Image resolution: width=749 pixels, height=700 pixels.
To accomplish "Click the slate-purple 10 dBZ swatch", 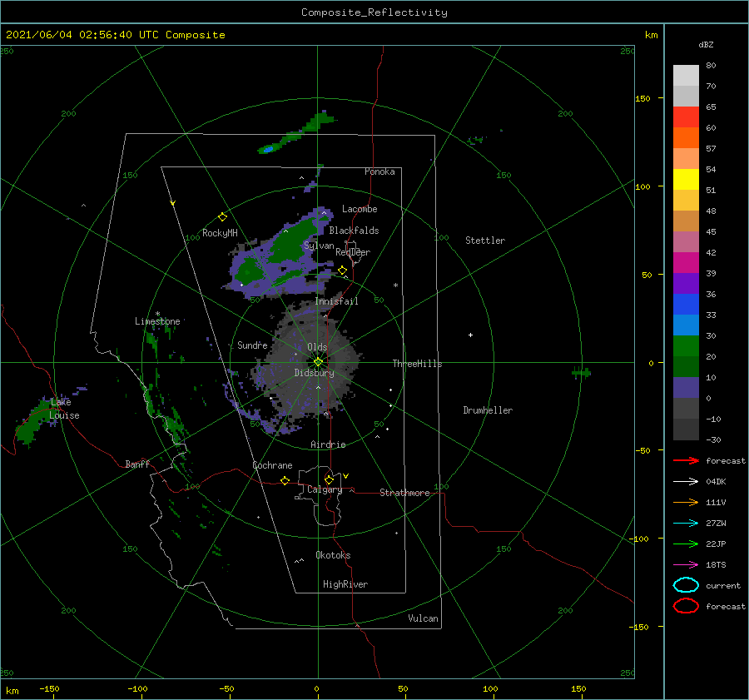I will coord(686,388).
